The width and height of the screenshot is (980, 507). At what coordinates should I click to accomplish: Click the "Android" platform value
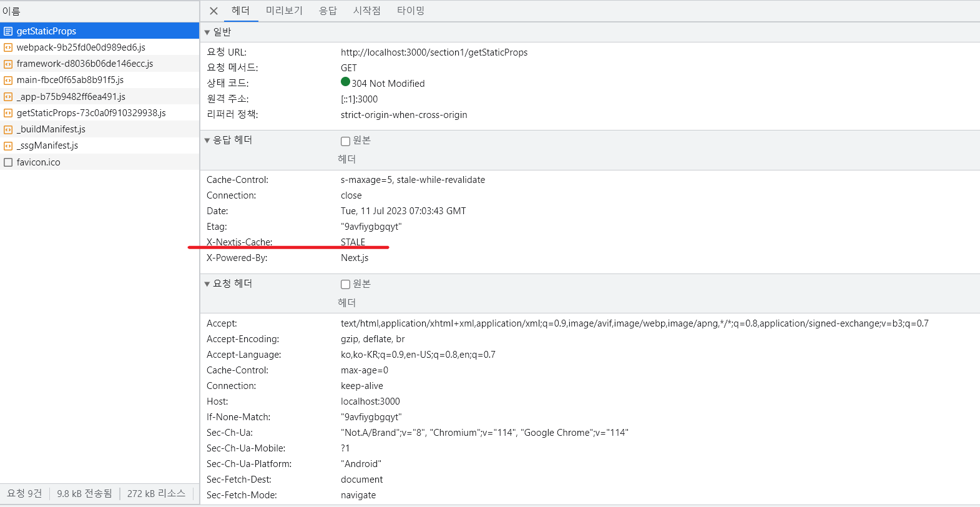click(361, 464)
